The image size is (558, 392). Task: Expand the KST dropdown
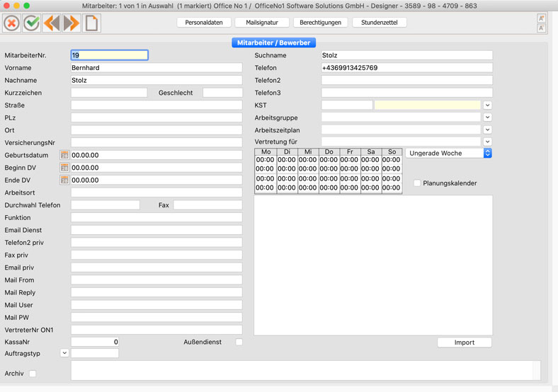487,105
